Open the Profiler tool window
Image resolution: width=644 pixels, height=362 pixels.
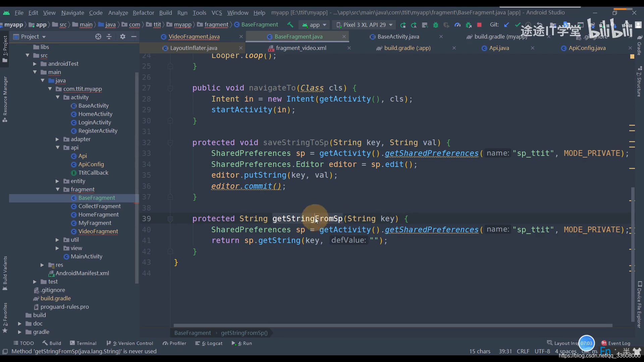174,343
